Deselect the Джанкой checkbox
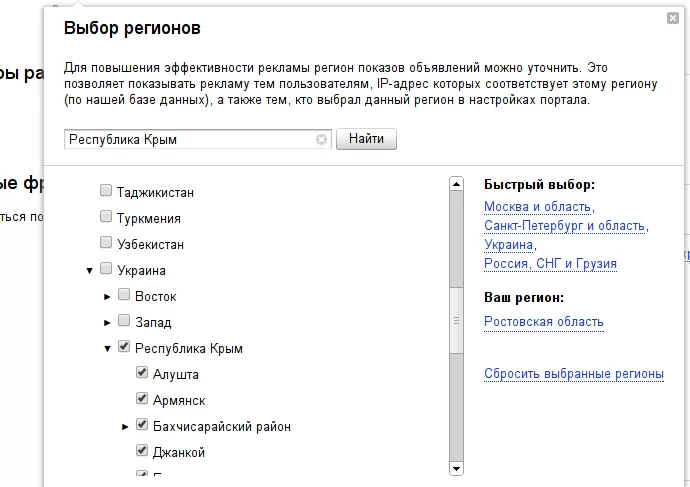The height and width of the screenshot is (487, 690). [x=142, y=452]
